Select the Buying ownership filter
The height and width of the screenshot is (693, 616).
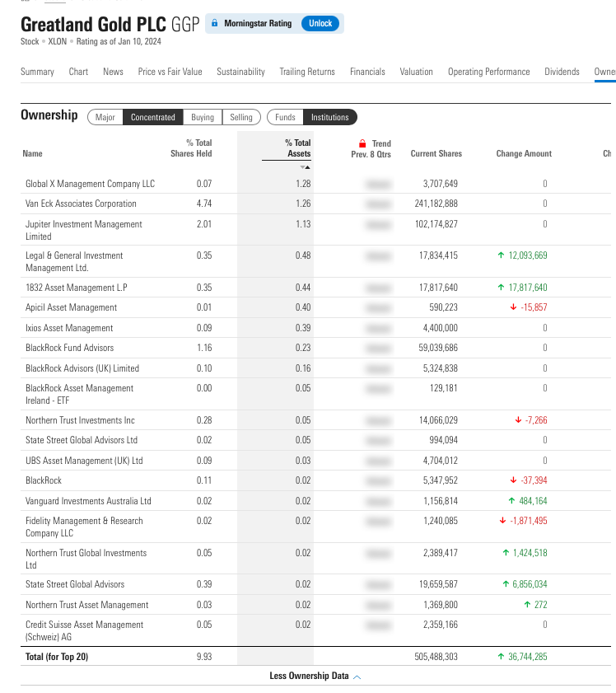click(x=203, y=117)
